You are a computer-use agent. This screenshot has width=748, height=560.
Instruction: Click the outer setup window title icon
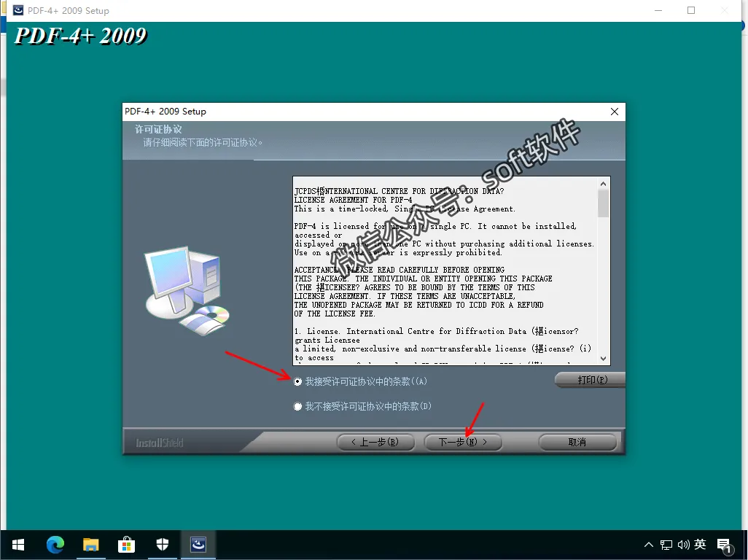point(18,10)
